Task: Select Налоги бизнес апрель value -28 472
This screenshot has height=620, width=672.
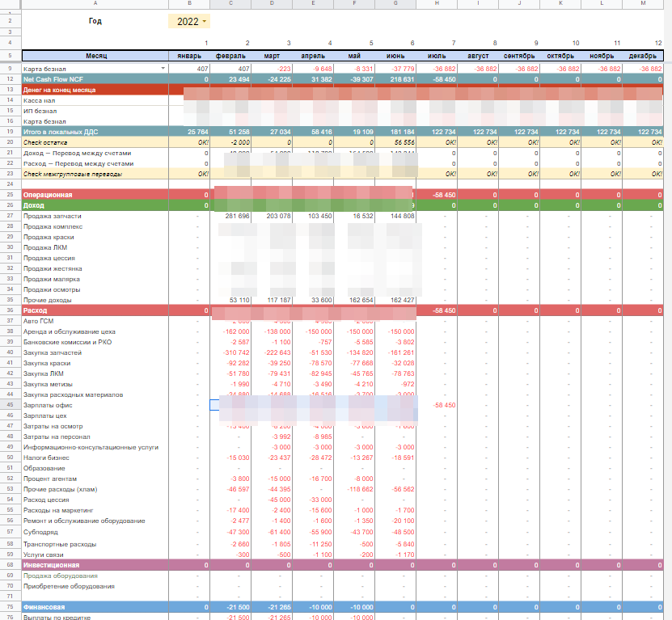Action: tap(313, 458)
